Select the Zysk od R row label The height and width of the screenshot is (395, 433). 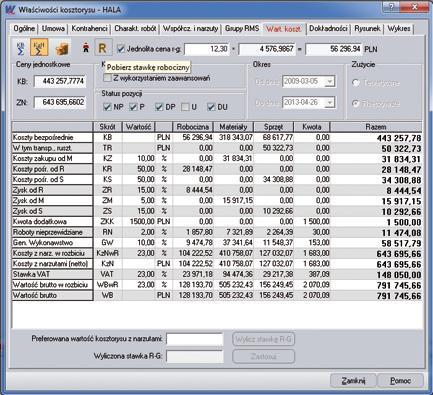52,190
